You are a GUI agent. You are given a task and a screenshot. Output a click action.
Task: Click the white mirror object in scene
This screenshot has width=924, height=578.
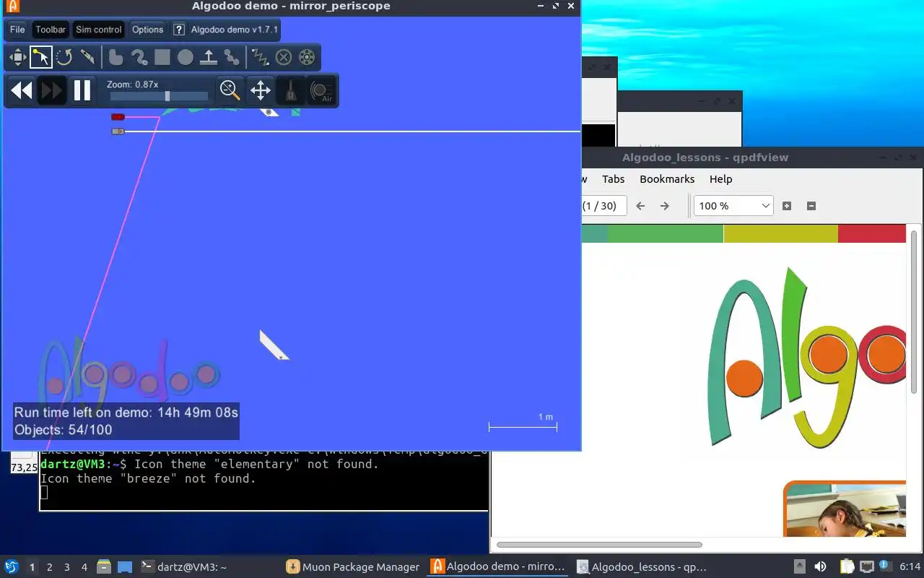click(x=274, y=345)
